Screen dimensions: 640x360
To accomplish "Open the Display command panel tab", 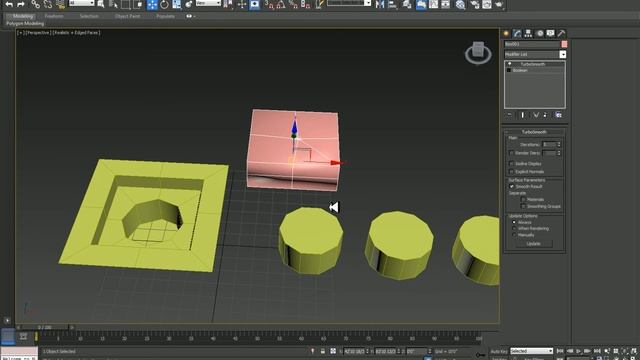I will coord(550,33).
